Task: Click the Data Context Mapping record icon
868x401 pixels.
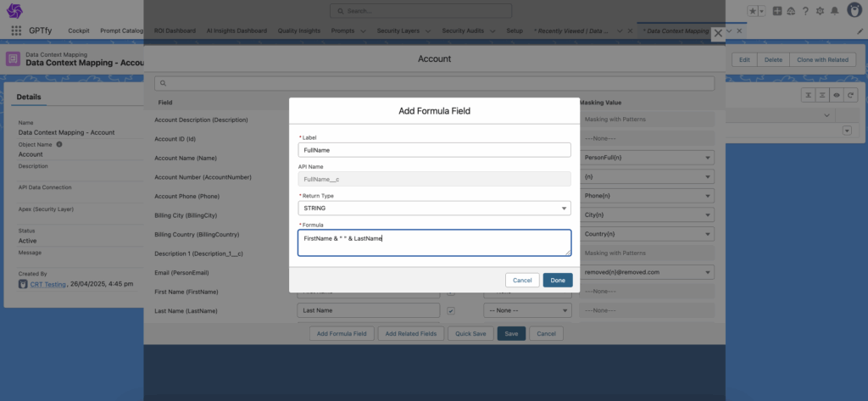Action: click(x=13, y=58)
